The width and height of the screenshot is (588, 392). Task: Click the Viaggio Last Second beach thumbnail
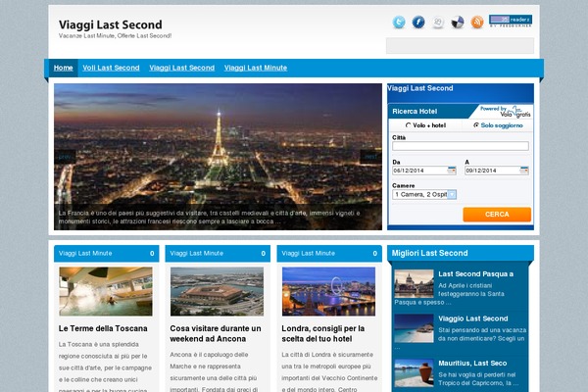click(x=414, y=328)
